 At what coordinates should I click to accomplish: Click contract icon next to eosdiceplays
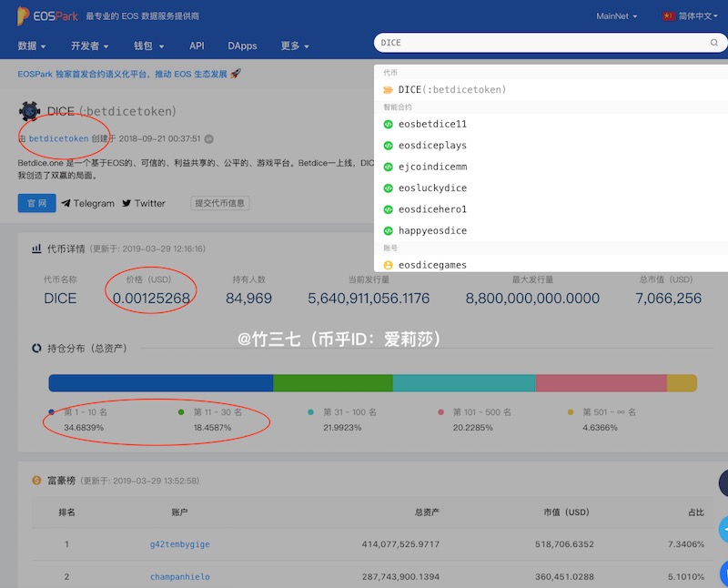389,146
